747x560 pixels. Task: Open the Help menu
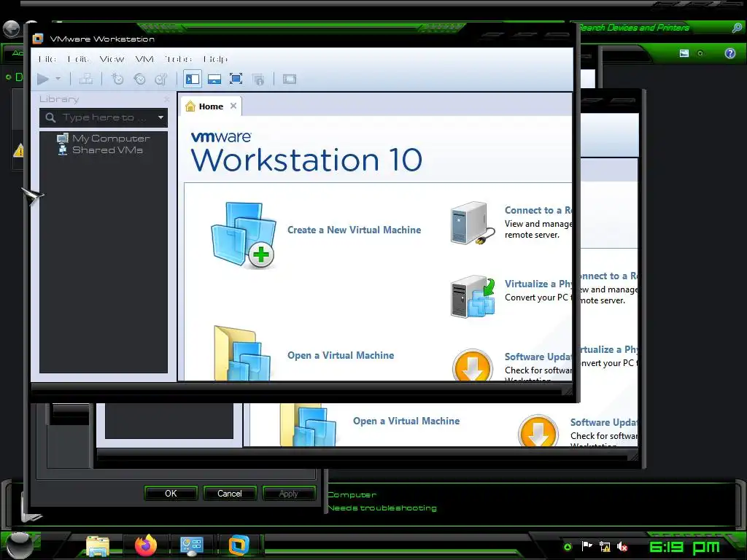click(x=215, y=59)
